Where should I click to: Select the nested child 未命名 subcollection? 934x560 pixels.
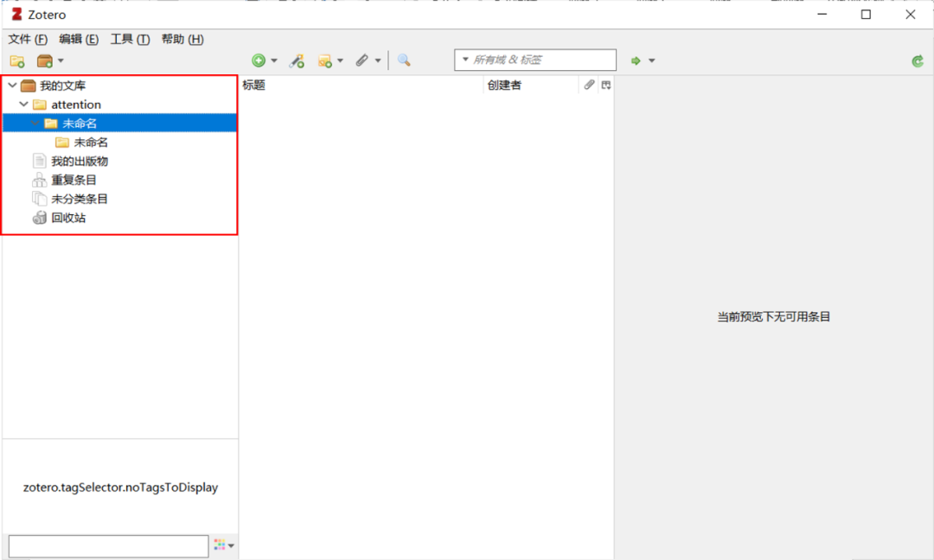click(x=91, y=143)
